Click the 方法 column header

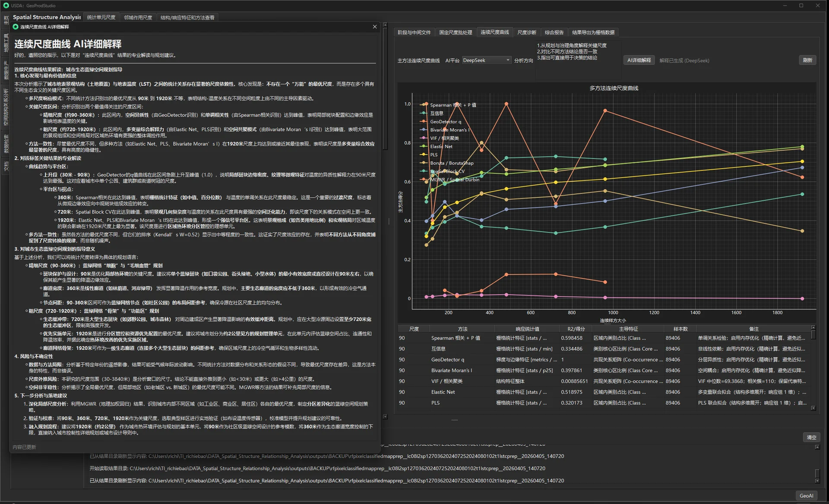coord(462,329)
